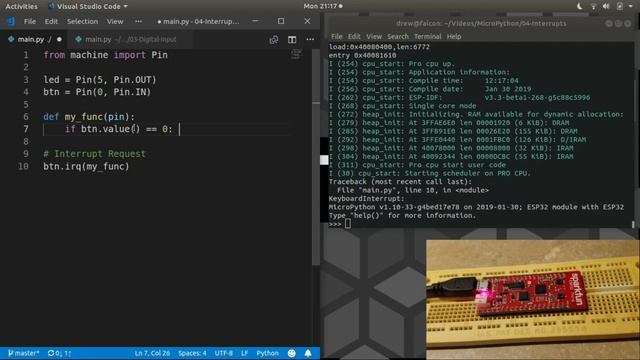
Task: Click the 'Traceback (most recent call last):' line
Action: [400, 182]
